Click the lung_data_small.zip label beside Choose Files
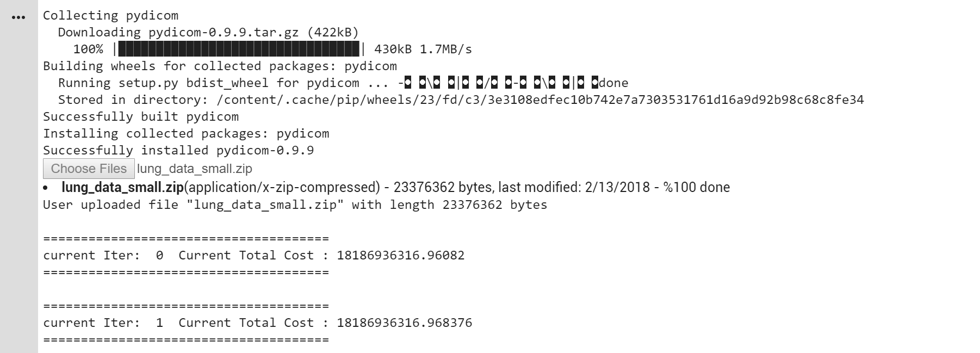This screenshot has height=353, width=980. 195,169
